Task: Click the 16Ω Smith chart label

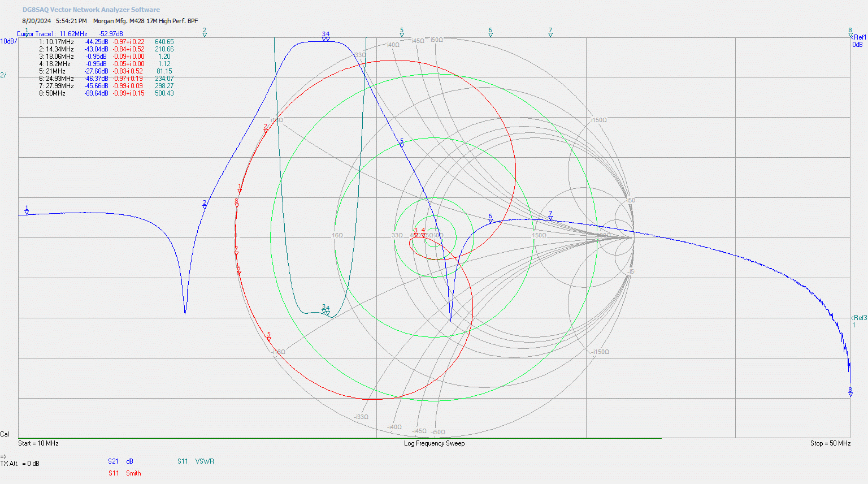Action: click(337, 235)
